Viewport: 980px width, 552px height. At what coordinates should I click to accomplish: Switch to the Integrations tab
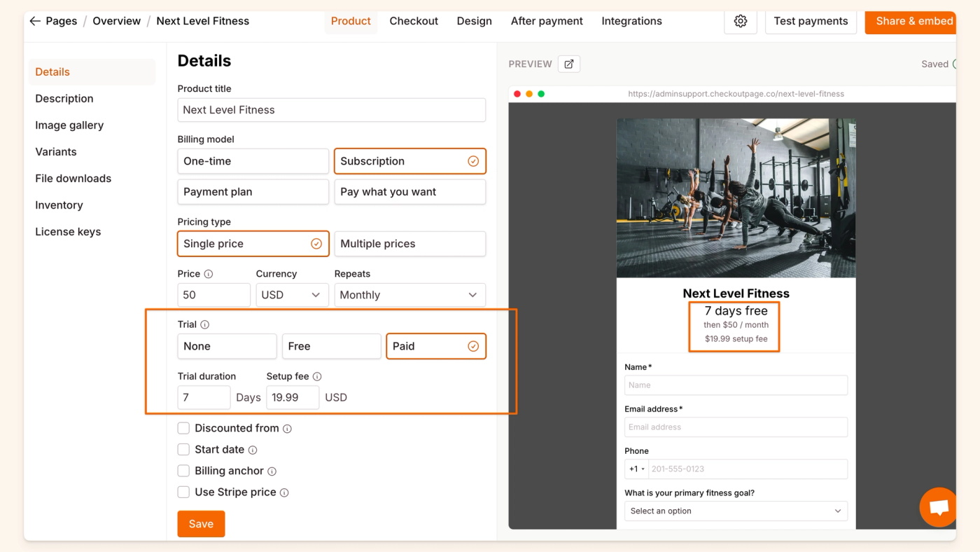point(631,21)
